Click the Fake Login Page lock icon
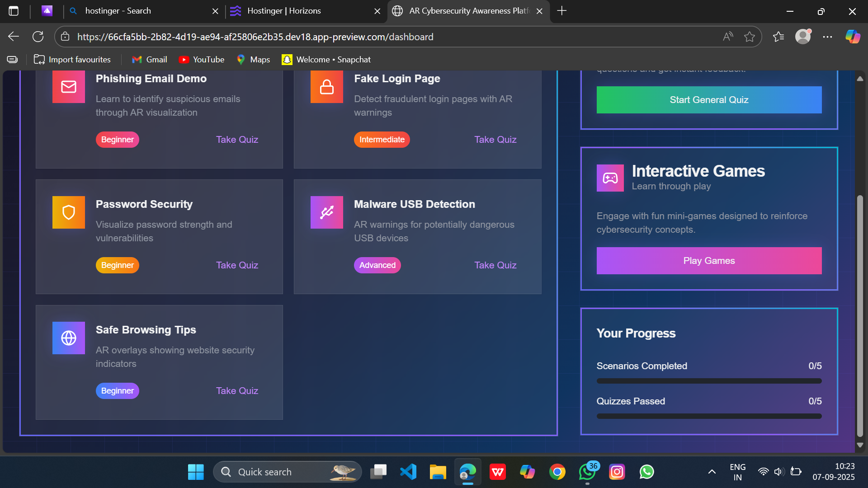This screenshot has height=488, width=868. point(326,87)
